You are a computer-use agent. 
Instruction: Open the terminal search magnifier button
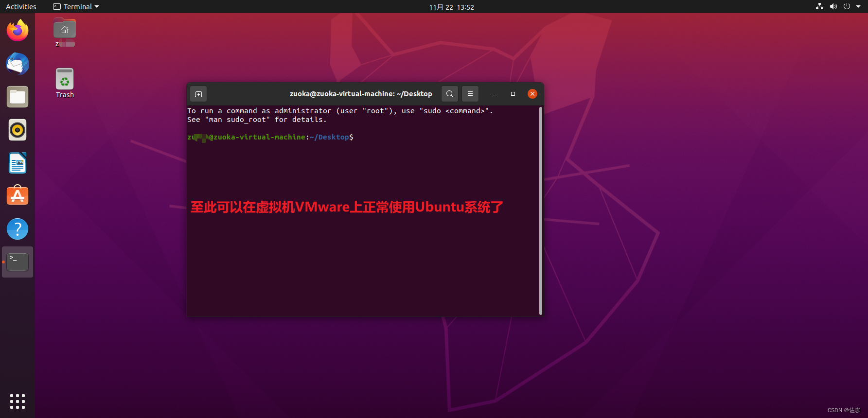pos(450,94)
